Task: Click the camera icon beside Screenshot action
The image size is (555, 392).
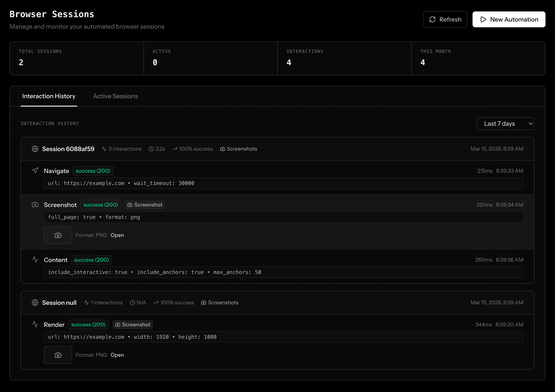Action: pyautogui.click(x=35, y=204)
